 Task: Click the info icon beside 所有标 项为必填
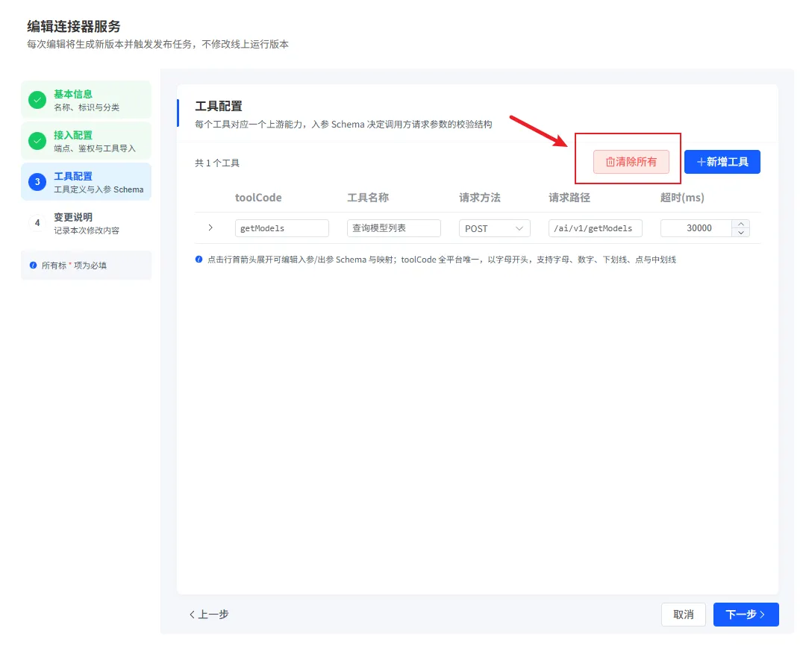(x=34, y=265)
